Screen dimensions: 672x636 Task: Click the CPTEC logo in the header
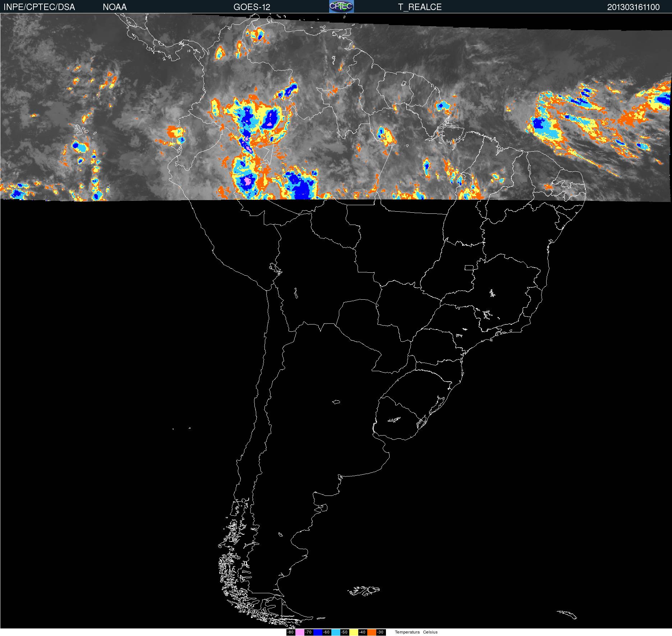coord(341,6)
